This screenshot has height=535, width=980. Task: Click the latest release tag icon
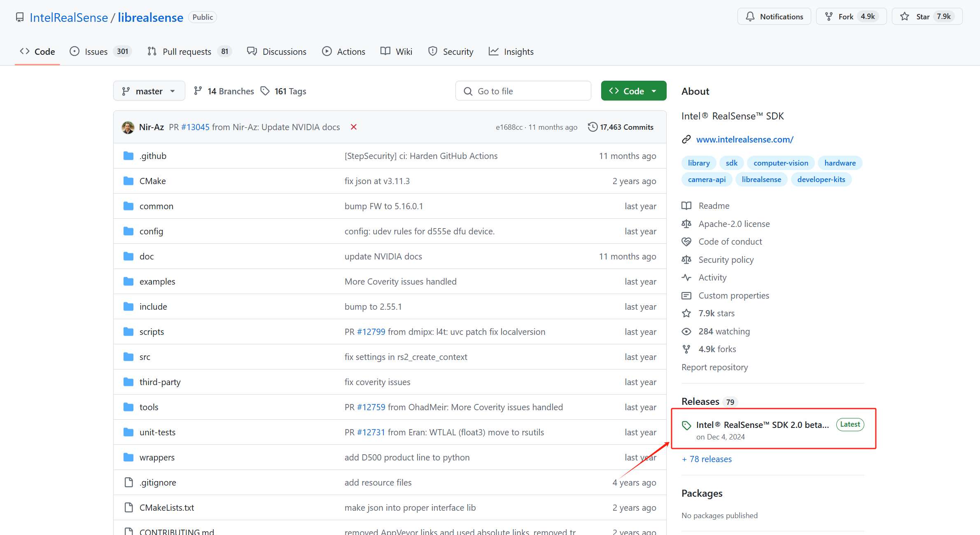coord(686,425)
